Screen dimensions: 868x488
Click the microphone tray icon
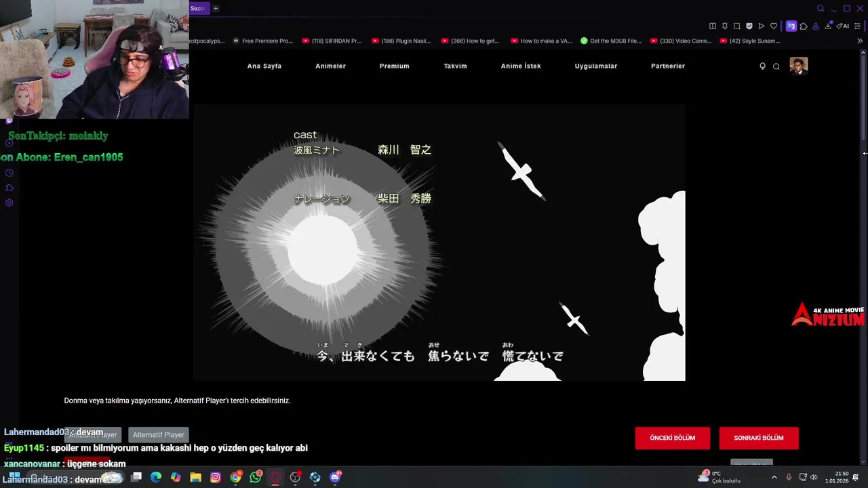(x=789, y=477)
